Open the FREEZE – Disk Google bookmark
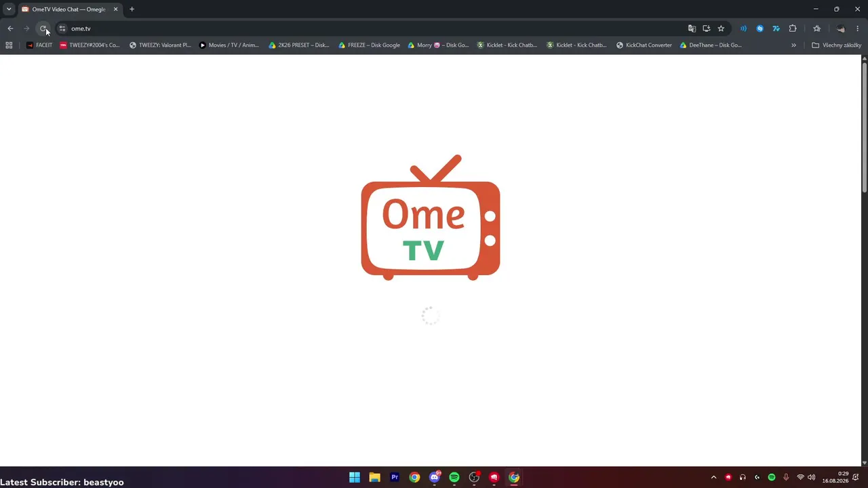This screenshot has height=488, width=868. coord(370,45)
